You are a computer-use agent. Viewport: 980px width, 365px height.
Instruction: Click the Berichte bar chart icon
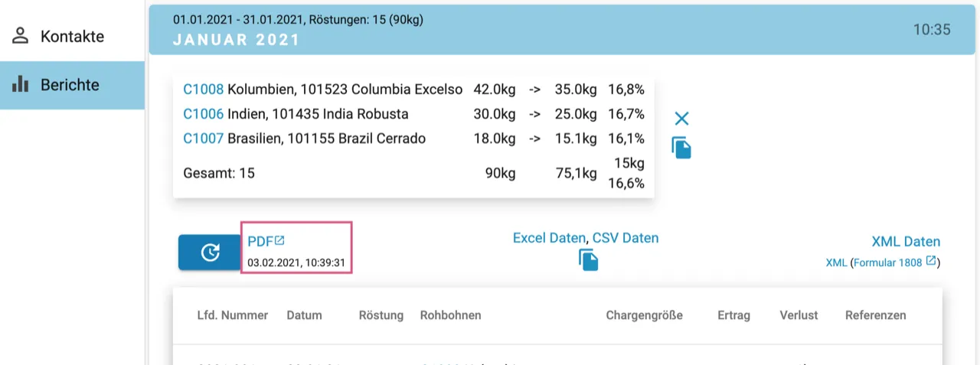(21, 85)
